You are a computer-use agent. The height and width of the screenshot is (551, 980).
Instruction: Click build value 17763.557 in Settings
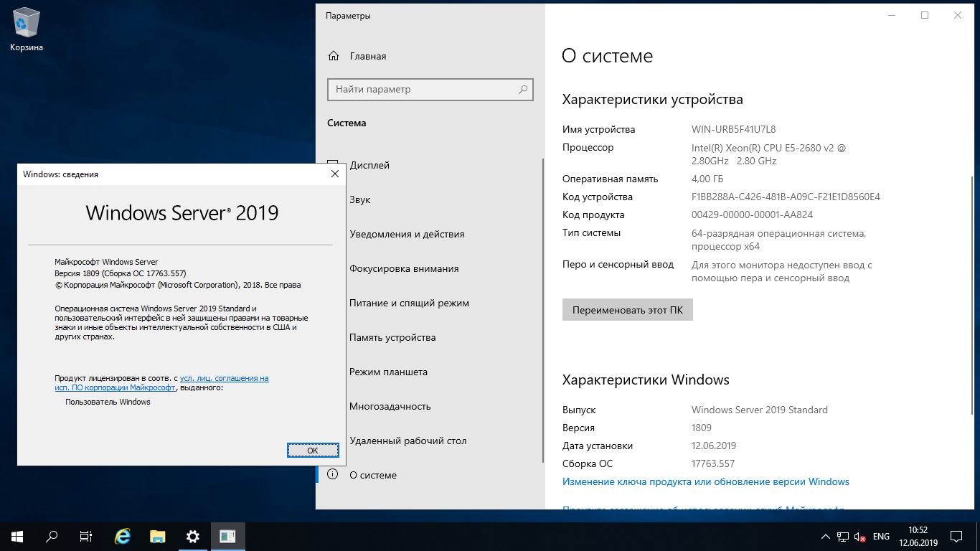pos(713,463)
